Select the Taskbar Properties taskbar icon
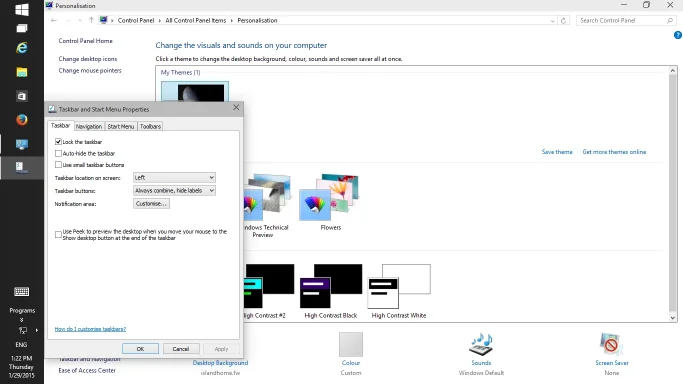 (21, 167)
